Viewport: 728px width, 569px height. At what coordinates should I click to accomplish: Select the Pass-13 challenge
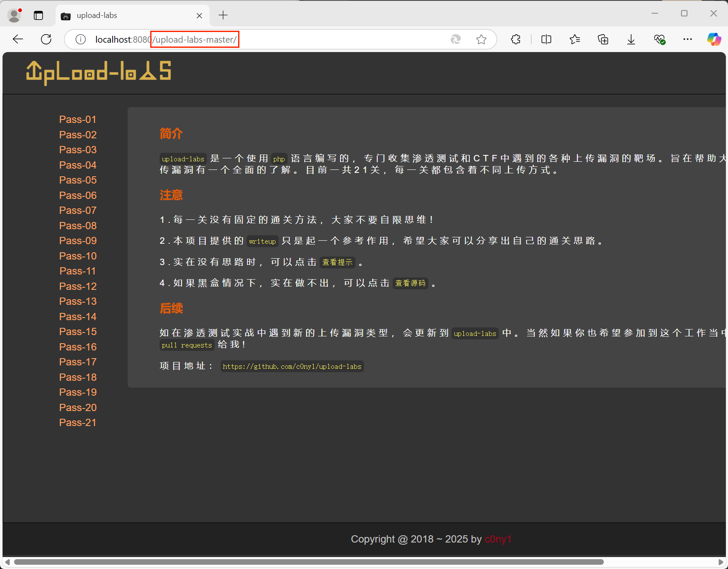pyautogui.click(x=78, y=301)
